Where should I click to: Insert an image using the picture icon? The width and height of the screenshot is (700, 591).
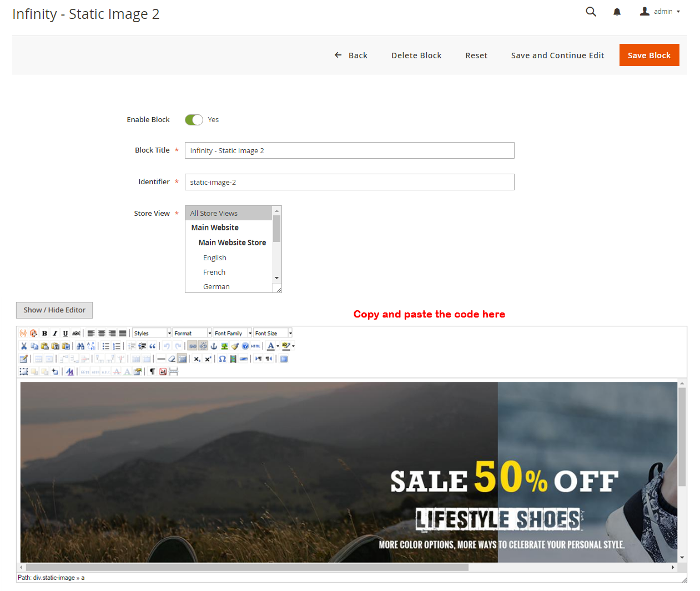tap(224, 346)
